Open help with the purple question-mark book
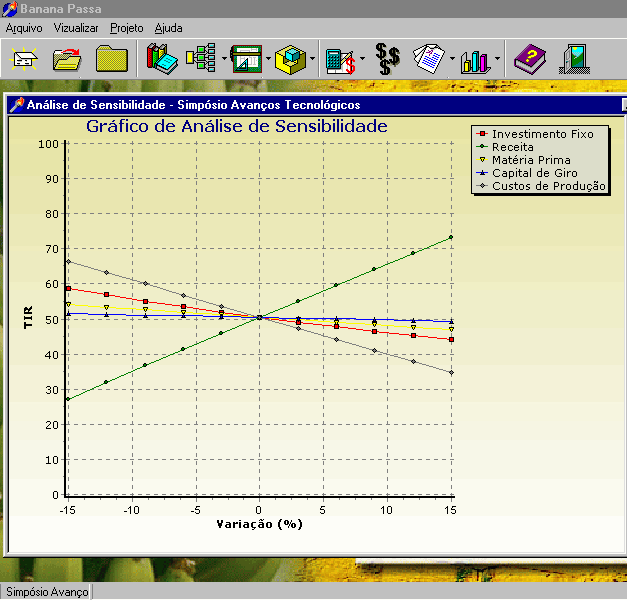The image size is (627, 600). 529,60
